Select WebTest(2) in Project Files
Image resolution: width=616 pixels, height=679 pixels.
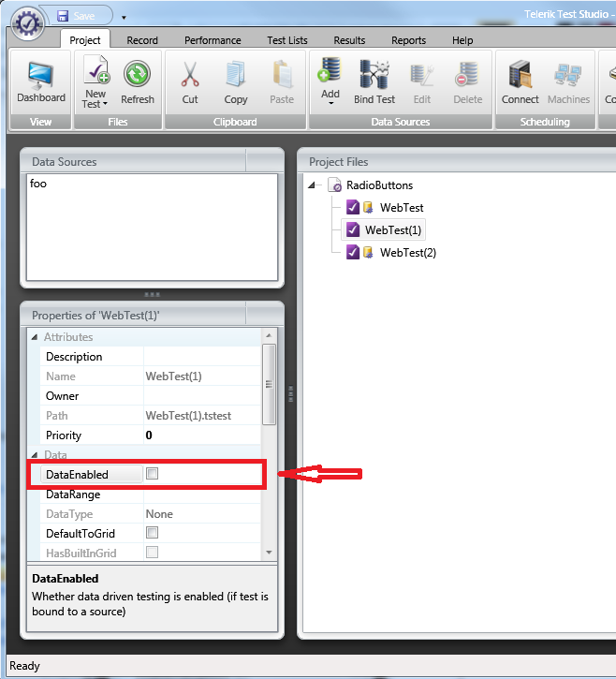pyautogui.click(x=408, y=253)
